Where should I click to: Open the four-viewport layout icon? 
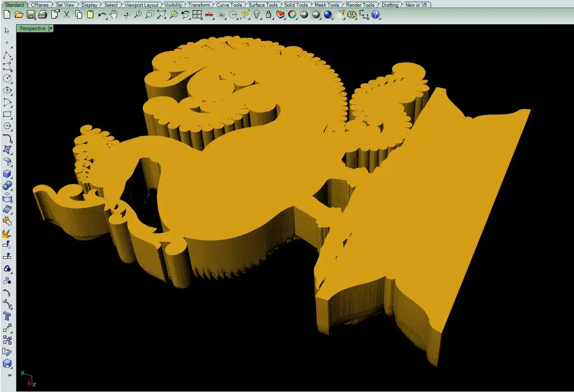pyautogui.click(x=197, y=15)
